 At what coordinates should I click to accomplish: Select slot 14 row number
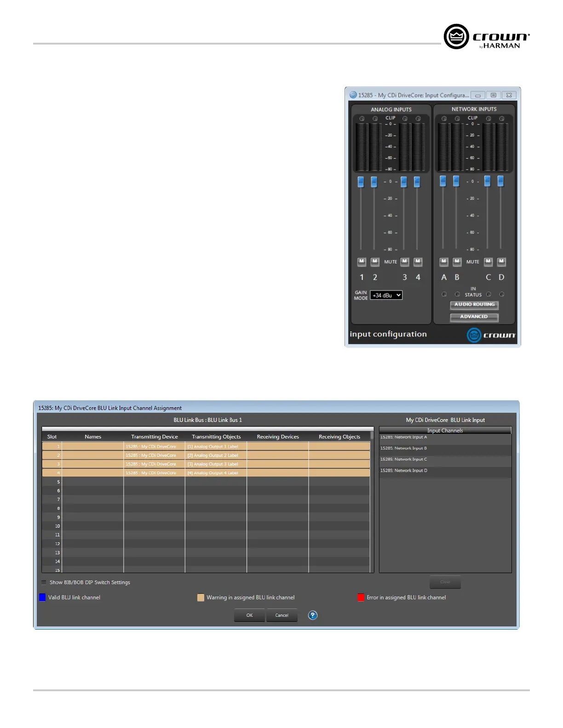coord(57,561)
